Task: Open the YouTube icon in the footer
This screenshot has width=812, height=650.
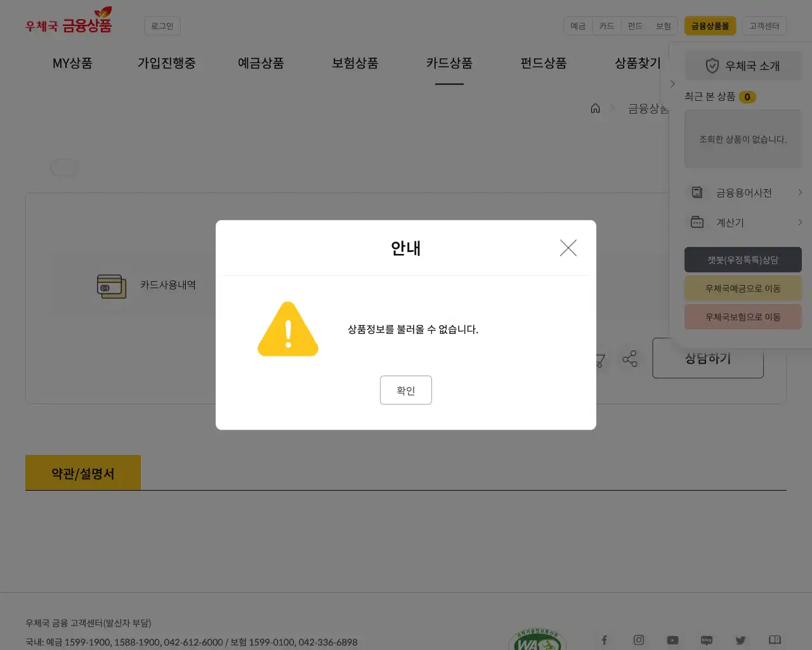Action: click(673, 640)
